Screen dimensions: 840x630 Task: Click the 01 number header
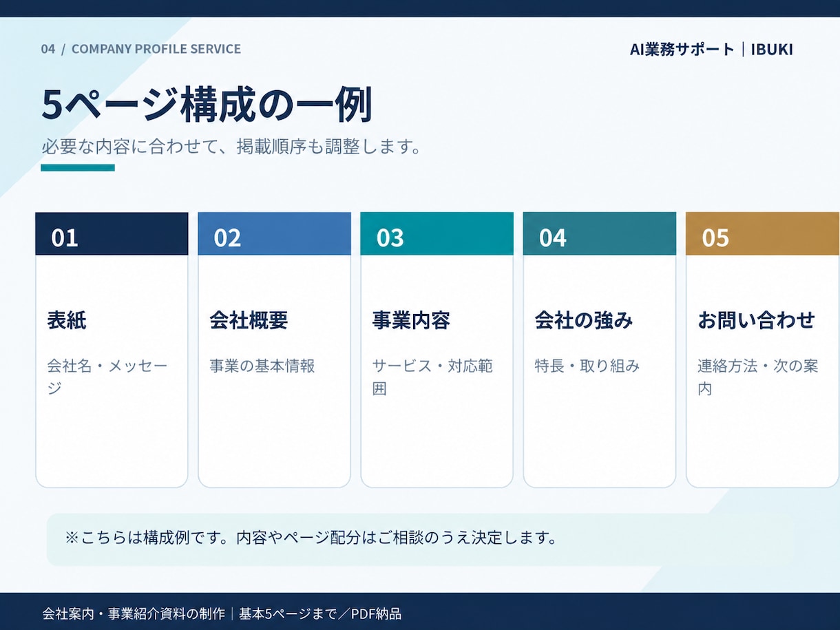[112, 234]
